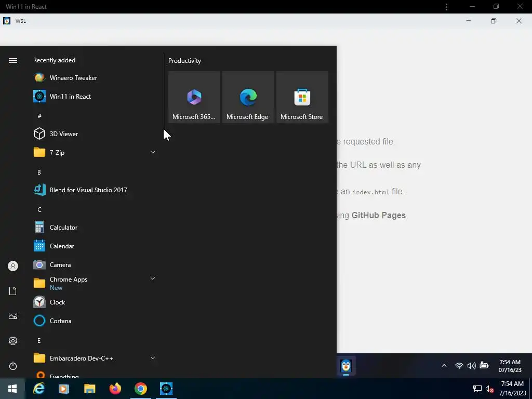Image resolution: width=532 pixels, height=399 pixels.
Task: Click the Microsoft Edge tile
Action: 248,97
